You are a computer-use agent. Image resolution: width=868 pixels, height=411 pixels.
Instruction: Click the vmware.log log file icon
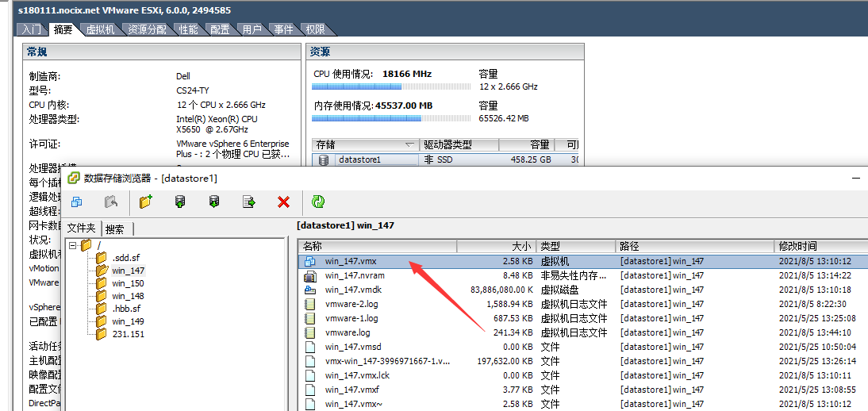tap(310, 333)
